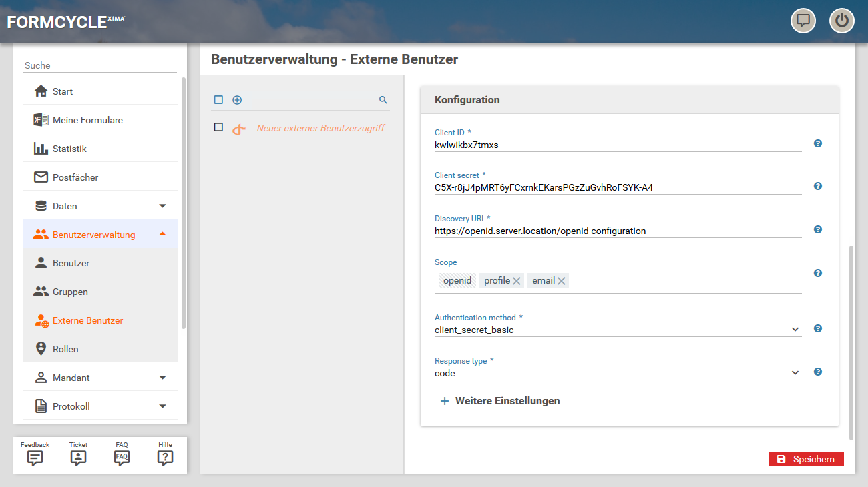Open Meine Formulare menu item
The image size is (868, 487).
[x=87, y=120]
